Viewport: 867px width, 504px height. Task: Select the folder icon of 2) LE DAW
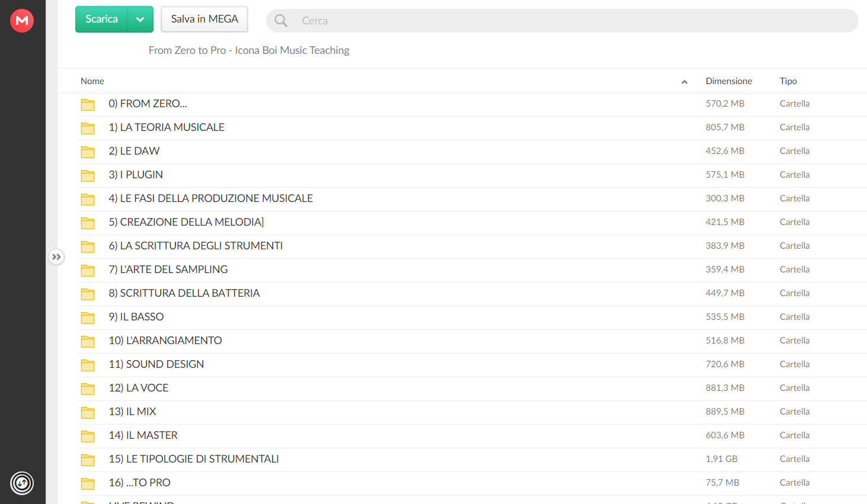click(x=88, y=152)
